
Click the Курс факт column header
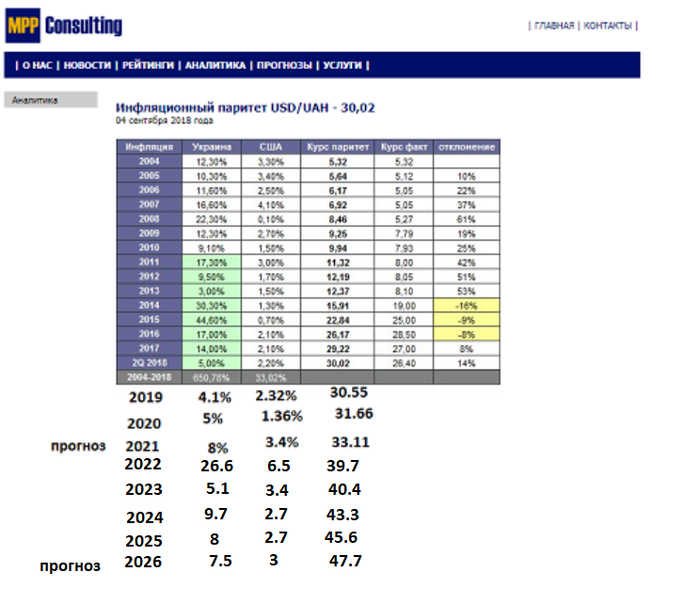click(404, 147)
